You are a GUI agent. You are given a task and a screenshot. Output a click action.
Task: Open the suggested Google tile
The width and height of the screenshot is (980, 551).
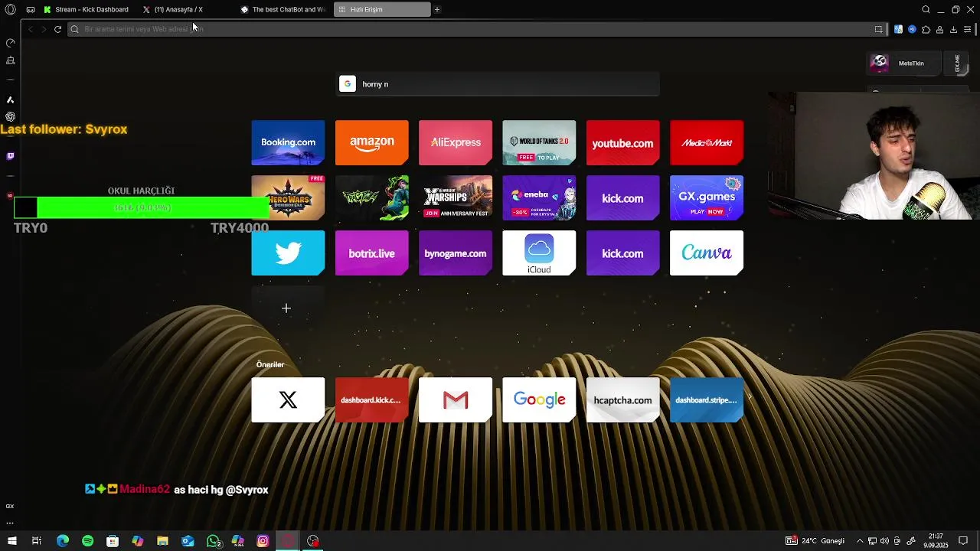tap(539, 399)
